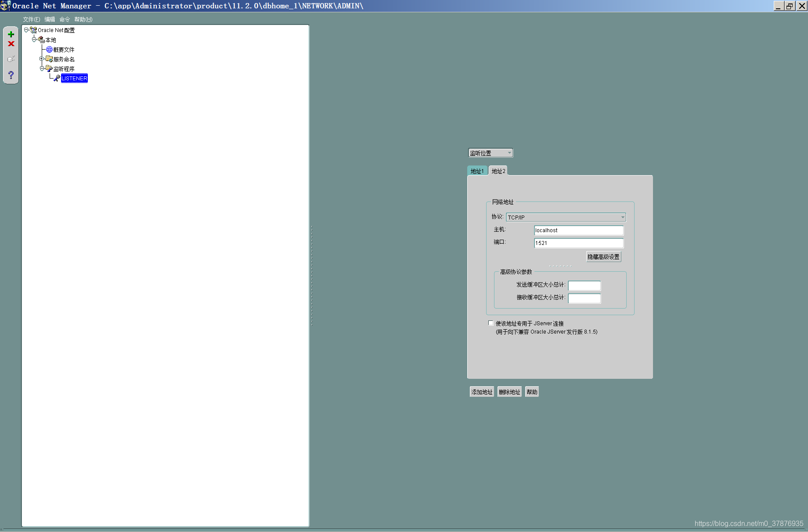Image resolution: width=808 pixels, height=532 pixels.
Task: Click the 帮助 button below the address panel
Action: coord(532,392)
